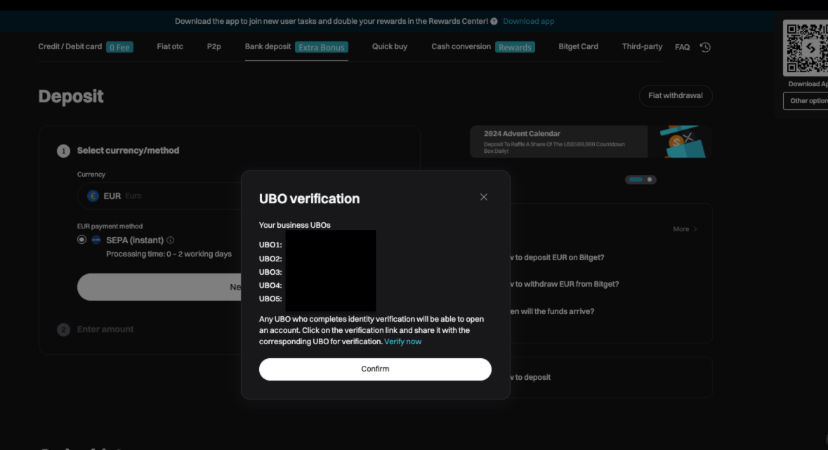The image size is (828, 450).
Task: Open the Third-party tab
Action: [642, 46]
